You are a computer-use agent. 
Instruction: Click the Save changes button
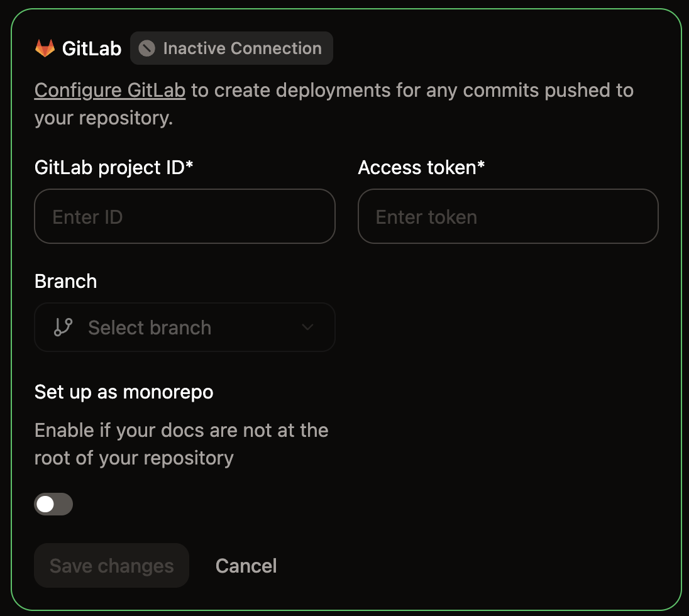111,565
